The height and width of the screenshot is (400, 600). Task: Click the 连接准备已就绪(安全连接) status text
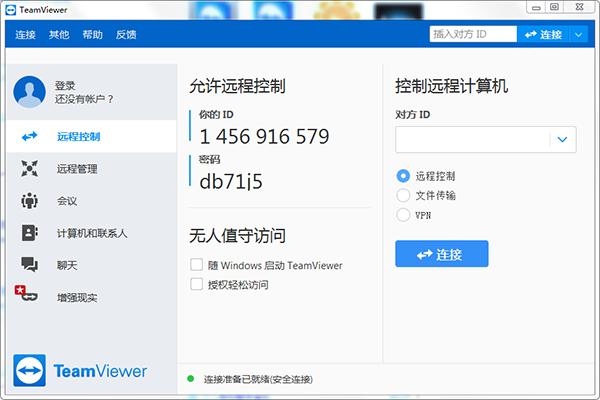[x=258, y=379]
